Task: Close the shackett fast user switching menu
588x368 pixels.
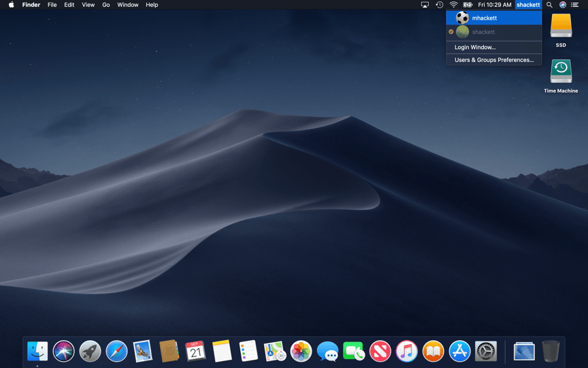Action: point(528,5)
